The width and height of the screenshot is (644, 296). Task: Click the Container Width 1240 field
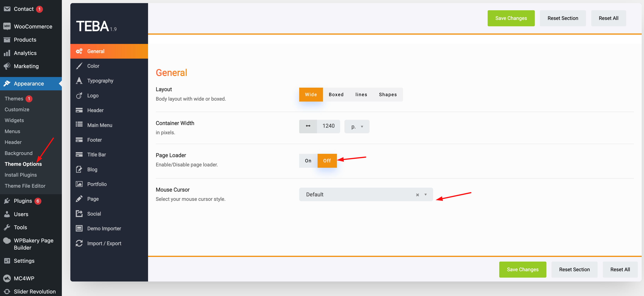(x=328, y=126)
